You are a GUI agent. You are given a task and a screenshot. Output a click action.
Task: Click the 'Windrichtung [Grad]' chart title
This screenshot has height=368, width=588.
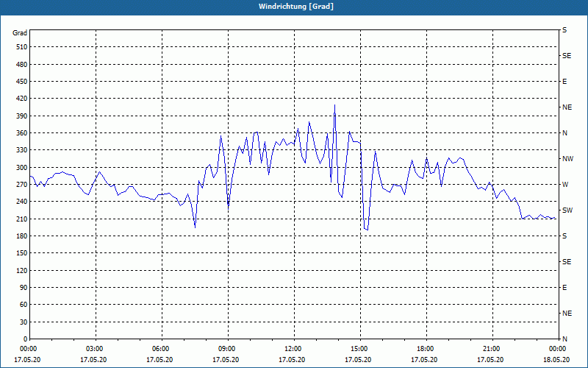[296, 7]
